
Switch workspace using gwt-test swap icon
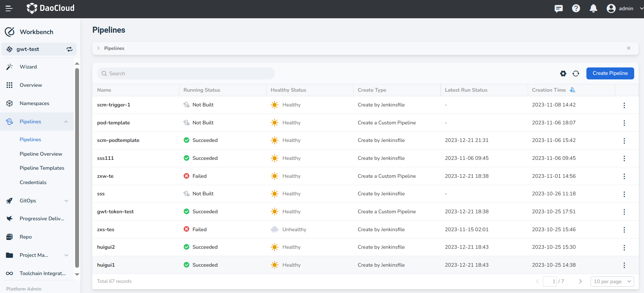pos(70,49)
